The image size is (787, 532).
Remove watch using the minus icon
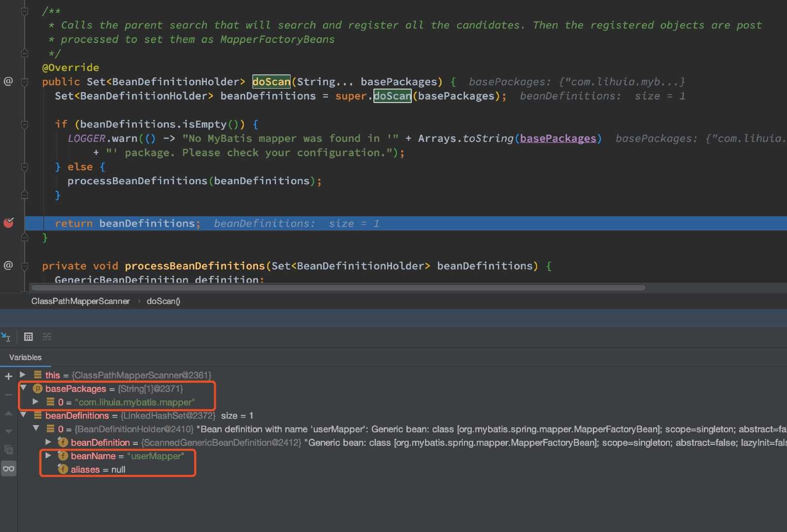[8, 395]
